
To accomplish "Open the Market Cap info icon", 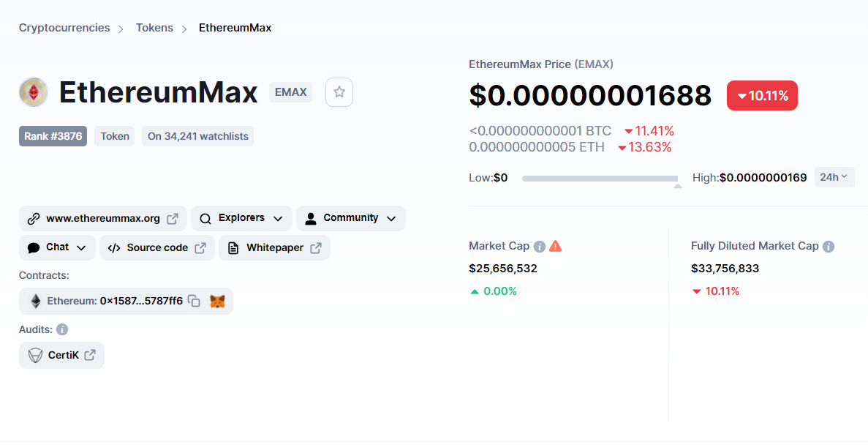I will click(x=539, y=247).
